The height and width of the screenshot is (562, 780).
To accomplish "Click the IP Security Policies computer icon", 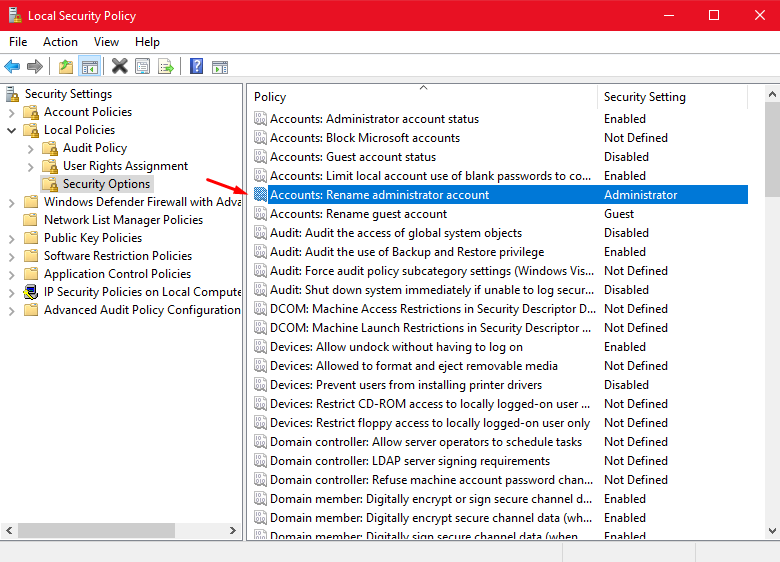I will 31,292.
